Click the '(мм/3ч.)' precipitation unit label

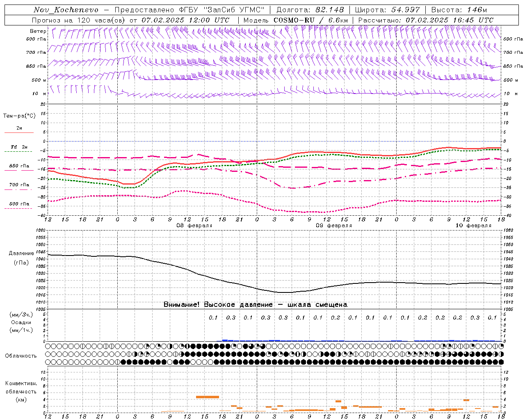tap(21, 315)
